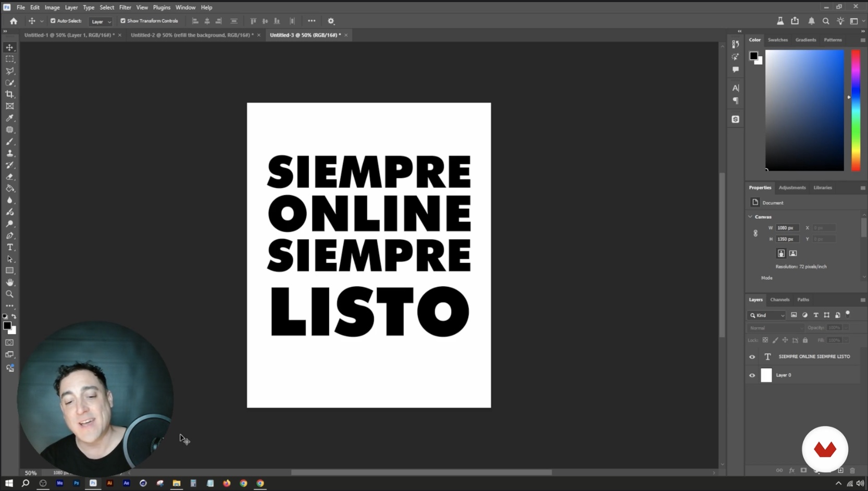
Task: Click the Search magnifier icon at top right
Action: click(x=826, y=21)
